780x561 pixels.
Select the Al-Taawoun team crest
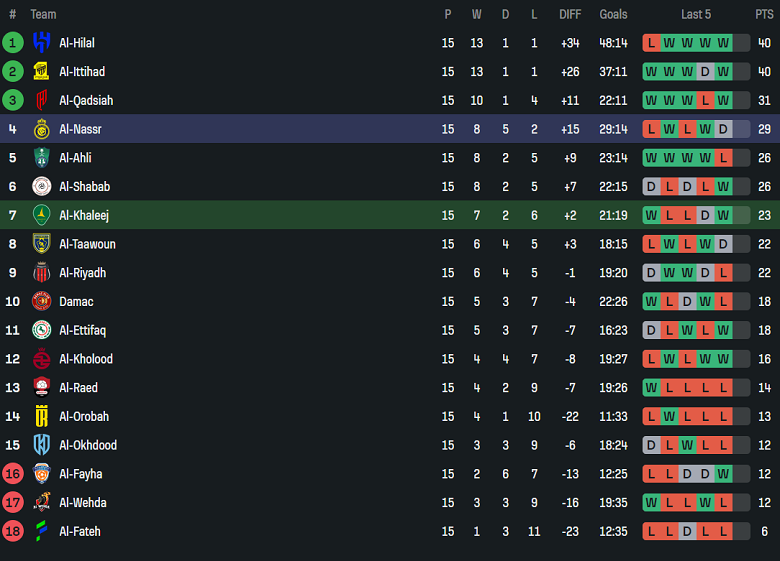pyautogui.click(x=41, y=244)
